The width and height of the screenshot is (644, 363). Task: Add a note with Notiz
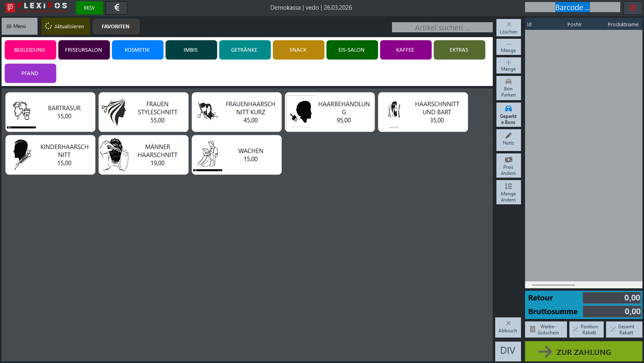(508, 140)
